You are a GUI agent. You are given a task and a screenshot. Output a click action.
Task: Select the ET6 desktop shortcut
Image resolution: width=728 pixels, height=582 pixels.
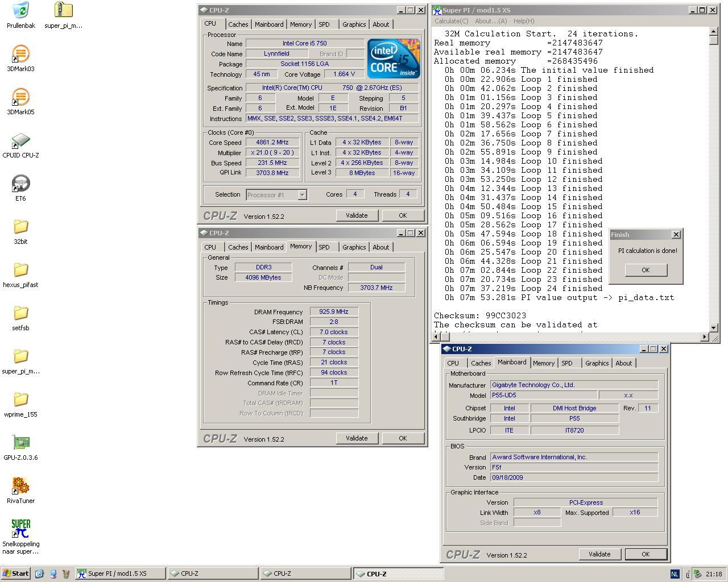point(20,183)
